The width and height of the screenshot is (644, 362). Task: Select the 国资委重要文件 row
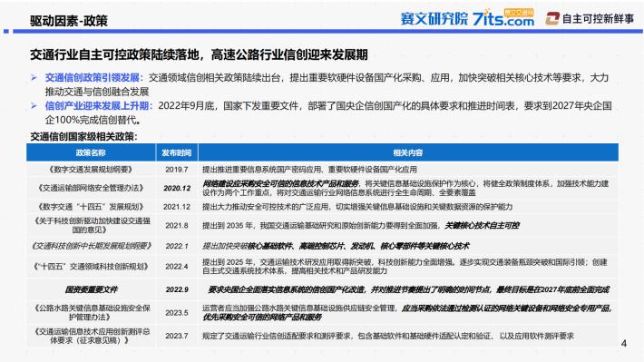pos(322,289)
